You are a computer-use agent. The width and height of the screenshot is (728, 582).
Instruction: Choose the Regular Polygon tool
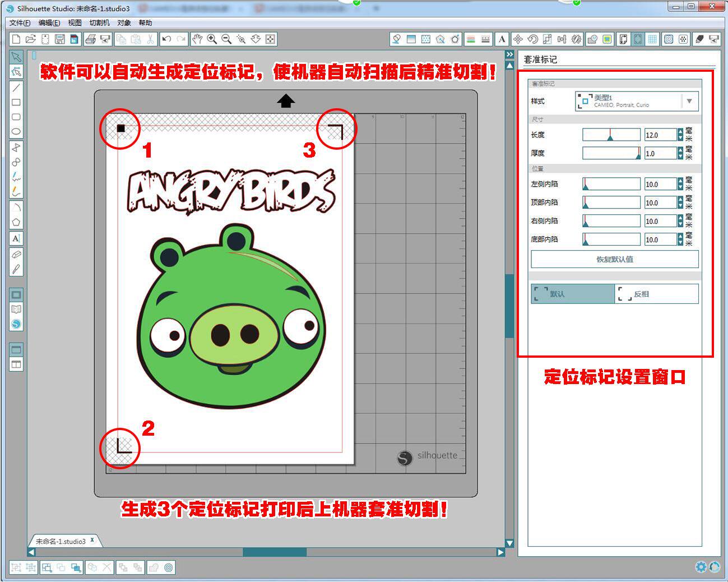[16, 222]
